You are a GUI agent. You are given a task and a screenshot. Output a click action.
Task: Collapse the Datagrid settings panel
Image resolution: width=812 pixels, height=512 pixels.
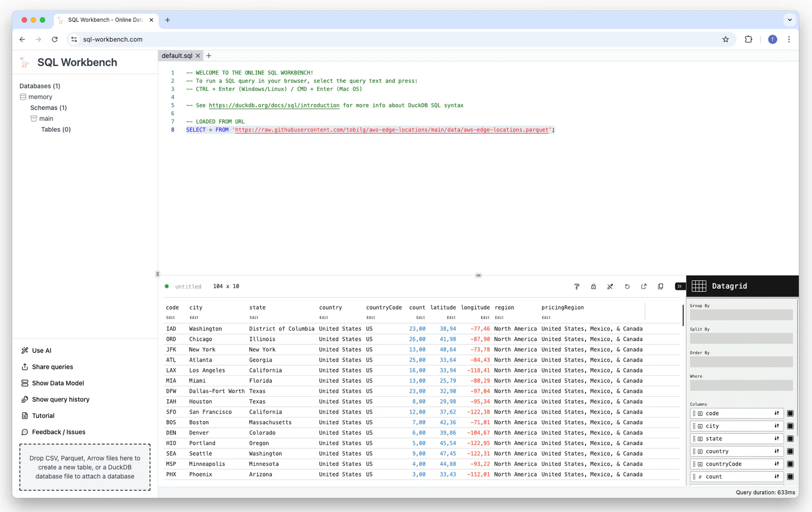pos(680,286)
